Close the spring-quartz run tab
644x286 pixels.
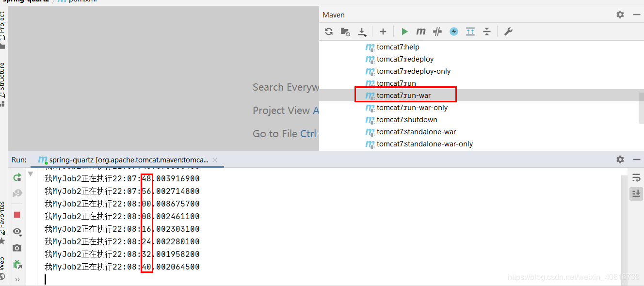pyautogui.click(x=215, y=160)
